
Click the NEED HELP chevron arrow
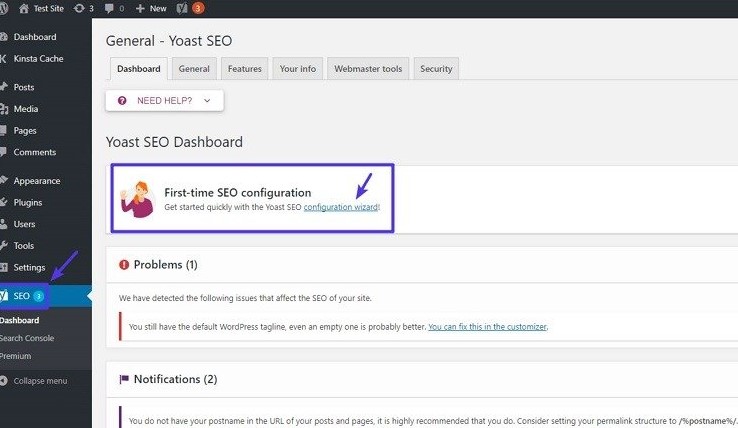207,100
